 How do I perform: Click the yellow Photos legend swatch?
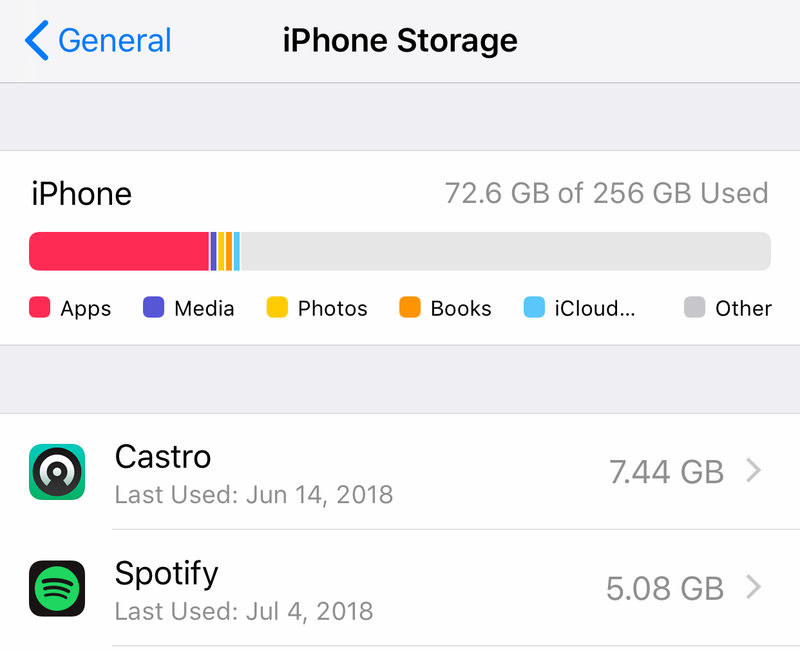click(277, 307)
